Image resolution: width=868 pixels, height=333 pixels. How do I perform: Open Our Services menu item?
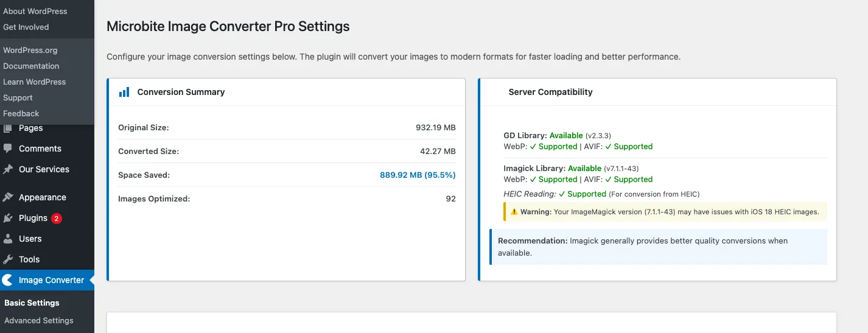(44, 169)
